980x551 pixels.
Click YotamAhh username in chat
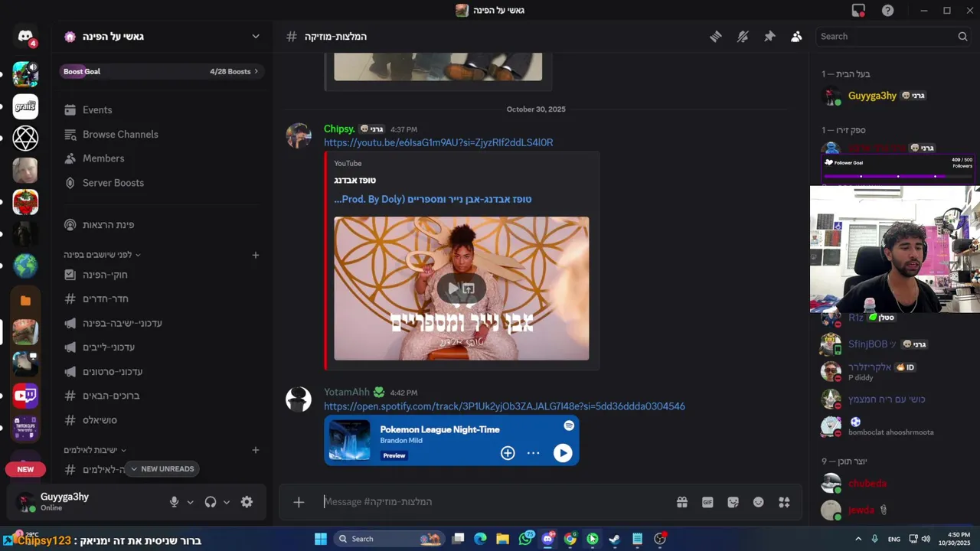(x=347, y=392)
